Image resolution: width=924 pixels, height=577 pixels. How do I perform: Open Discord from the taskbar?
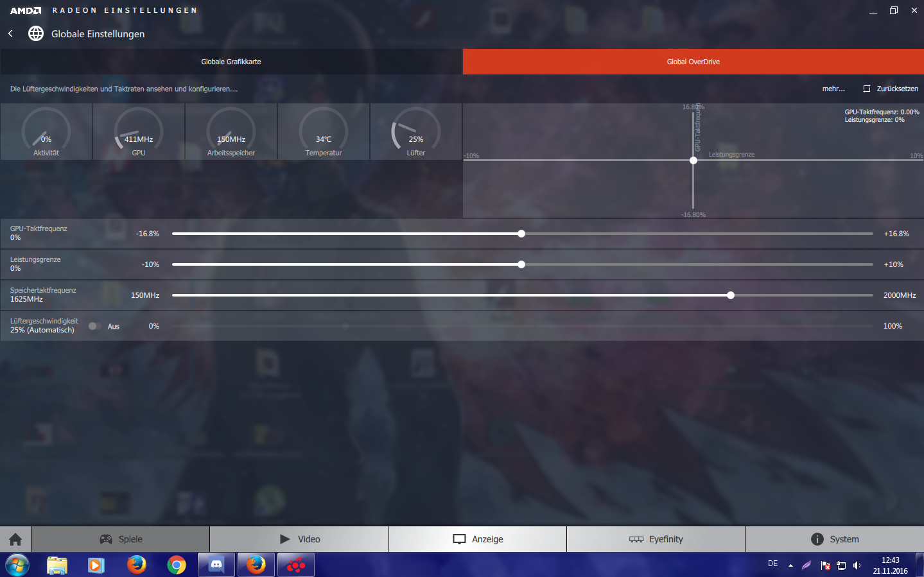point(216,565)
